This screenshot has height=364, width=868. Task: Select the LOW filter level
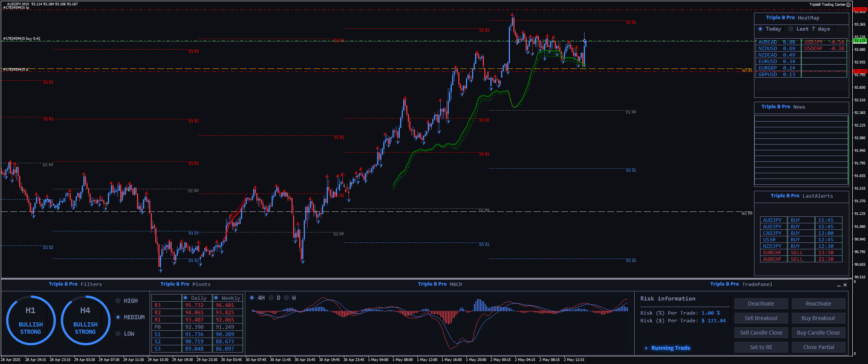(x=118, y=334)
